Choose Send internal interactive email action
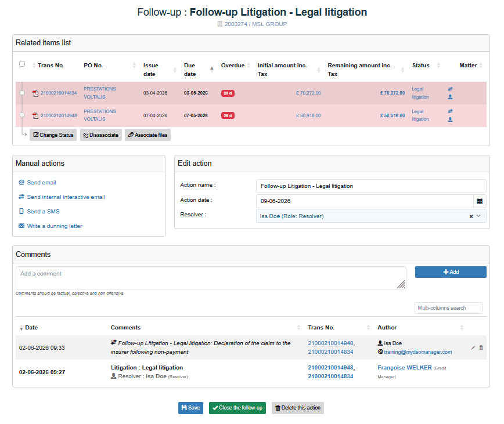504x424 pixels. [x=66, y=197]
